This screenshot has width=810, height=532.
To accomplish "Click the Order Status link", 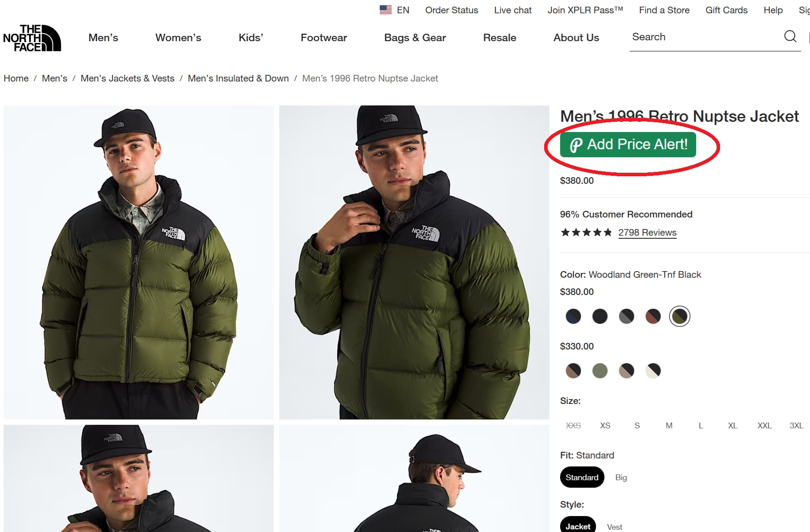I will point(451,10).
